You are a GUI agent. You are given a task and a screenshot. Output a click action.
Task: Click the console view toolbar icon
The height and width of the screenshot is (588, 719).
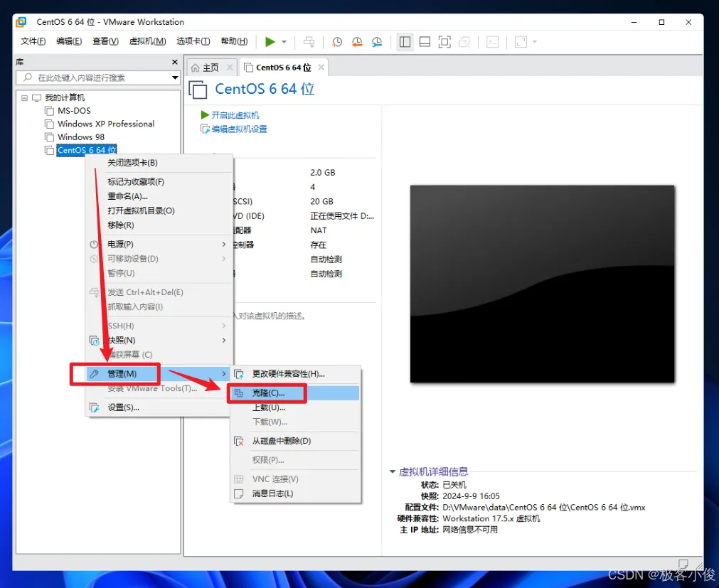point(492,42)
